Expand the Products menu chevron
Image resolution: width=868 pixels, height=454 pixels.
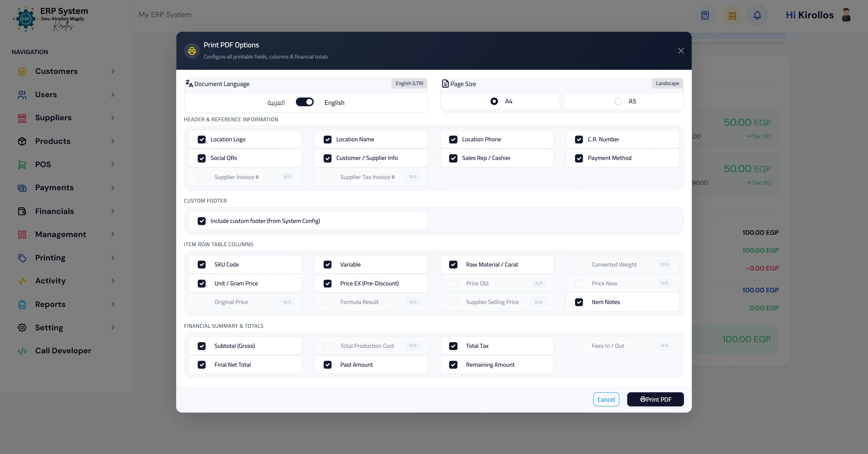pos(113,141)
